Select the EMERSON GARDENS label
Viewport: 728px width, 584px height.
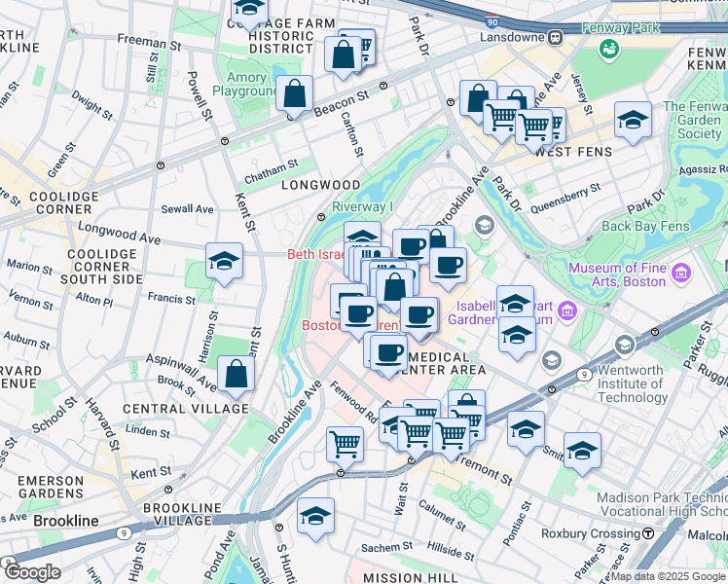pos(51,487)
